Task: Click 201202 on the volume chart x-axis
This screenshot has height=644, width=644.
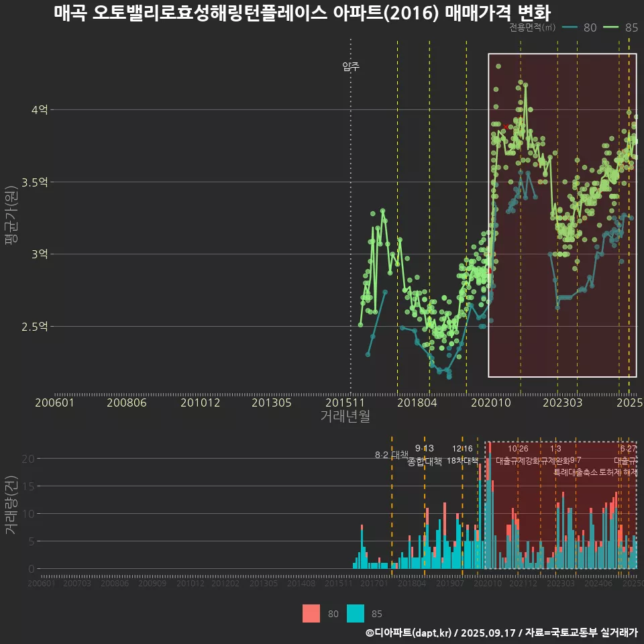Action: 225,583
